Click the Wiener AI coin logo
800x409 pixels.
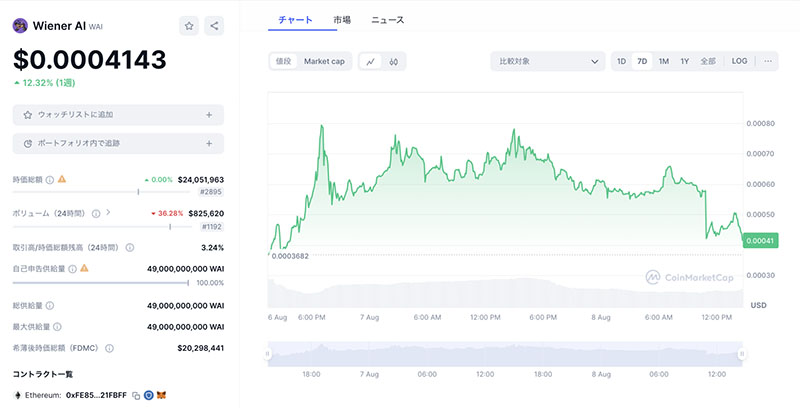(20, 25)
